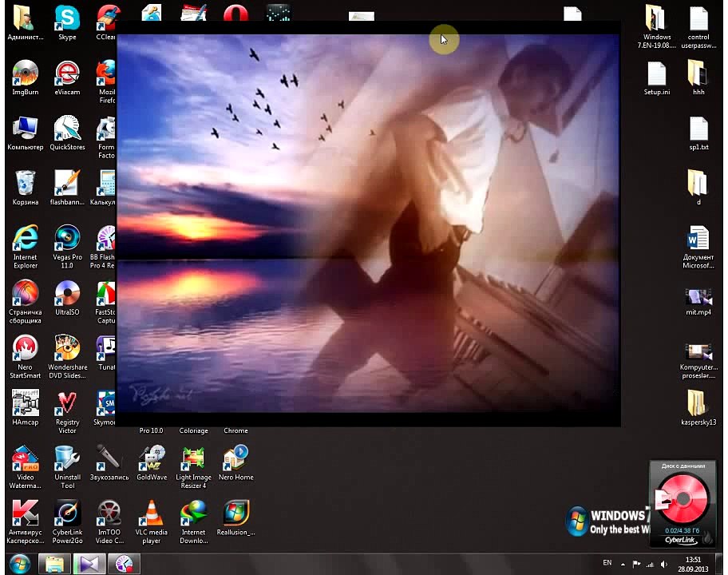Open the VLC media player shortcut
The width and height of the screenshot is (728, 575).
[151, 521]
